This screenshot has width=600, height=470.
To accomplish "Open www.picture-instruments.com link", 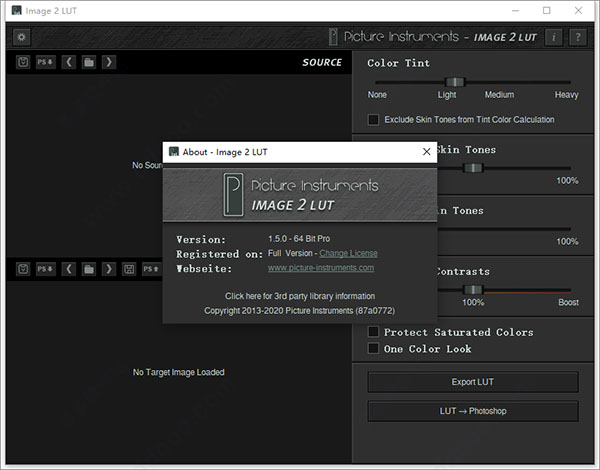I will (x=321, y=268).
